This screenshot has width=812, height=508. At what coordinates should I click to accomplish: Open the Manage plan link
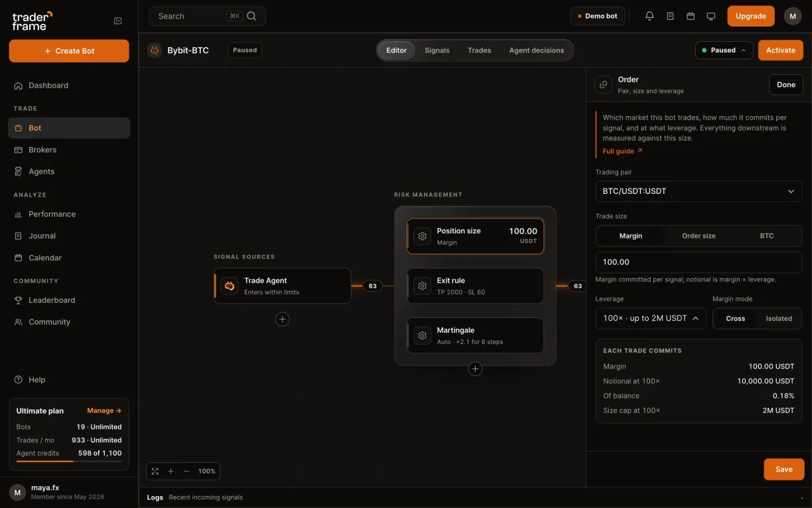[104, 411]
